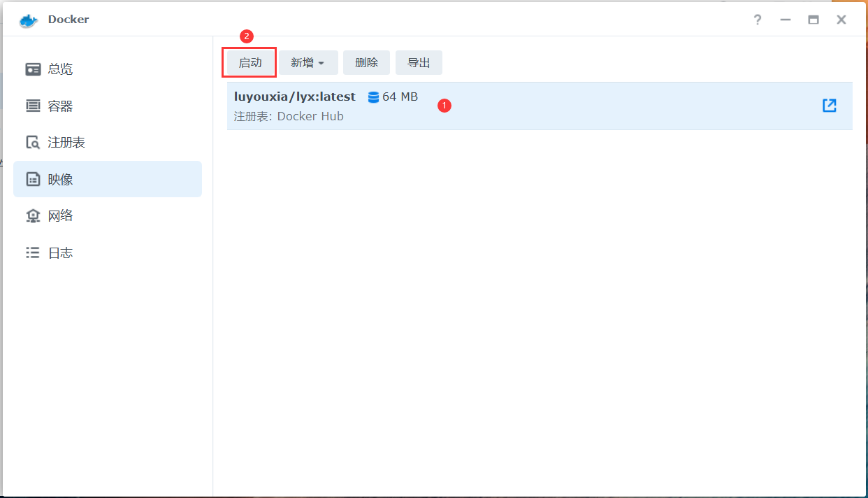Image resolution: width=868 pixels, height=498 pixels.
Task: Click the 注册表: Docker Hub text
Action: point(289,116)
